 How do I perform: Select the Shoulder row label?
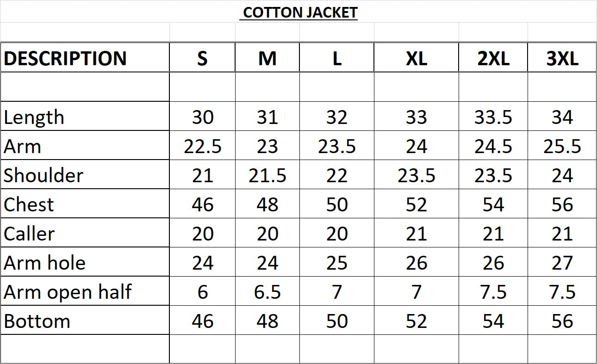[x=44, y=176]
